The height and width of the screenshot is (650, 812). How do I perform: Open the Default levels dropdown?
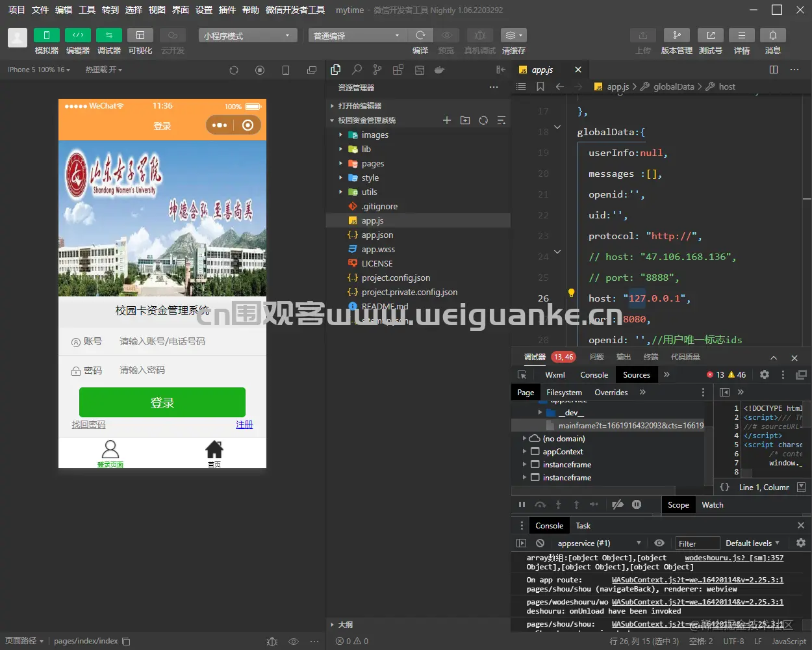tap(752, 543)
